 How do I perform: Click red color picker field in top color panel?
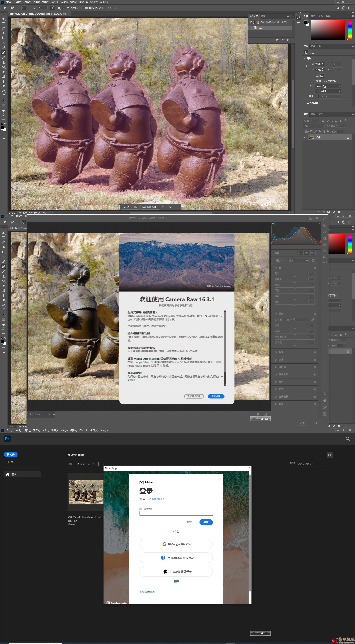point(328,30)
